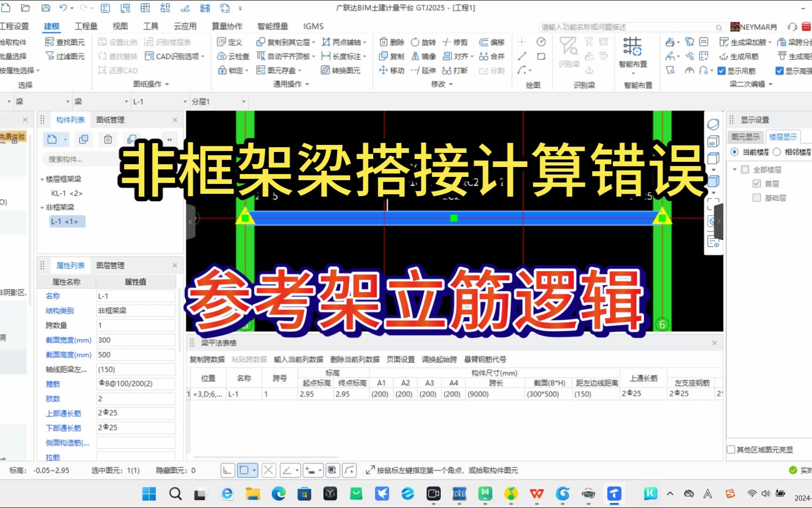This screenshot has width=812, height=508.
Task: Click the 定义 (Define) tool
Action: 230,42
